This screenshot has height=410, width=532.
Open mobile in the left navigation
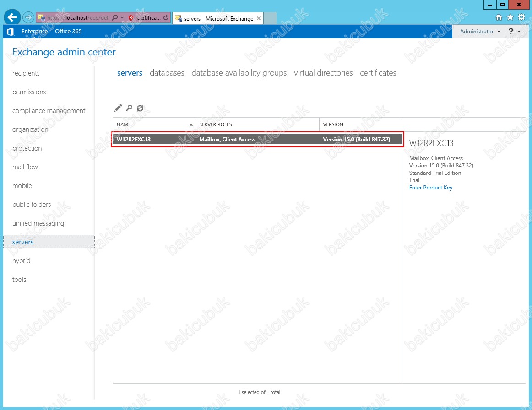point(22,186)
